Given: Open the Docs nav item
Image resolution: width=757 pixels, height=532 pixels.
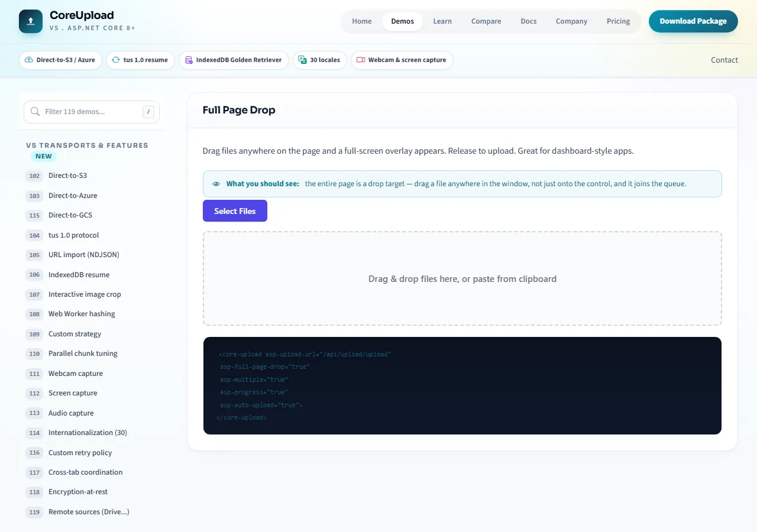Looking at the screenshot, I should click(529, 21).
